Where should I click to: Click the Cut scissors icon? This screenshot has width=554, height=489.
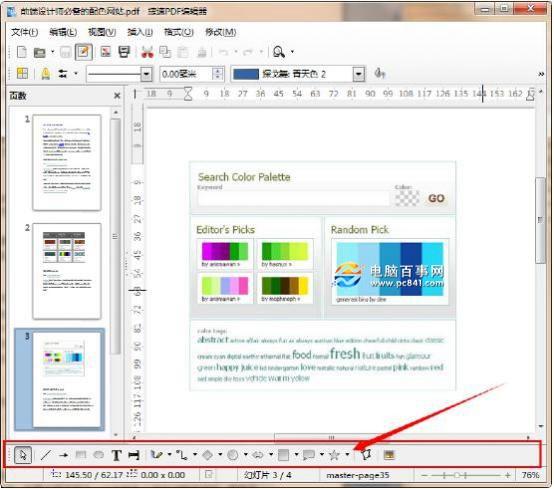click(147, 52)
